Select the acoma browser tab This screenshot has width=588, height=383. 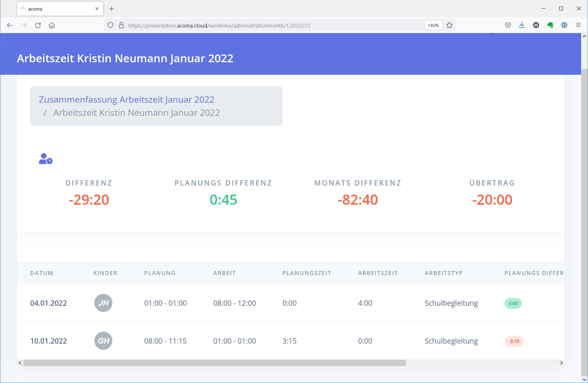[x=60, y=9]
